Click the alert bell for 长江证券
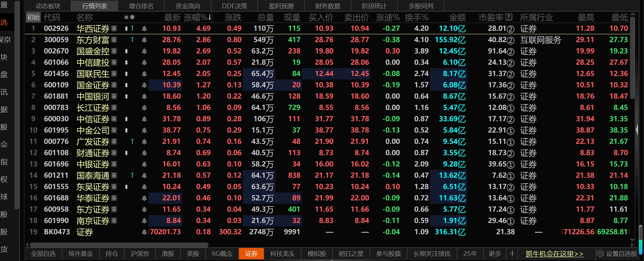This screenshot has height=261, width=644. point(144,108)
